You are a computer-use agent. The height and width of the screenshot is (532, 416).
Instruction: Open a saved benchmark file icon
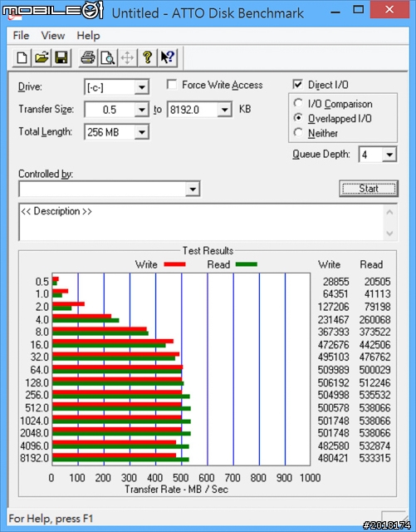pos(42,57)
